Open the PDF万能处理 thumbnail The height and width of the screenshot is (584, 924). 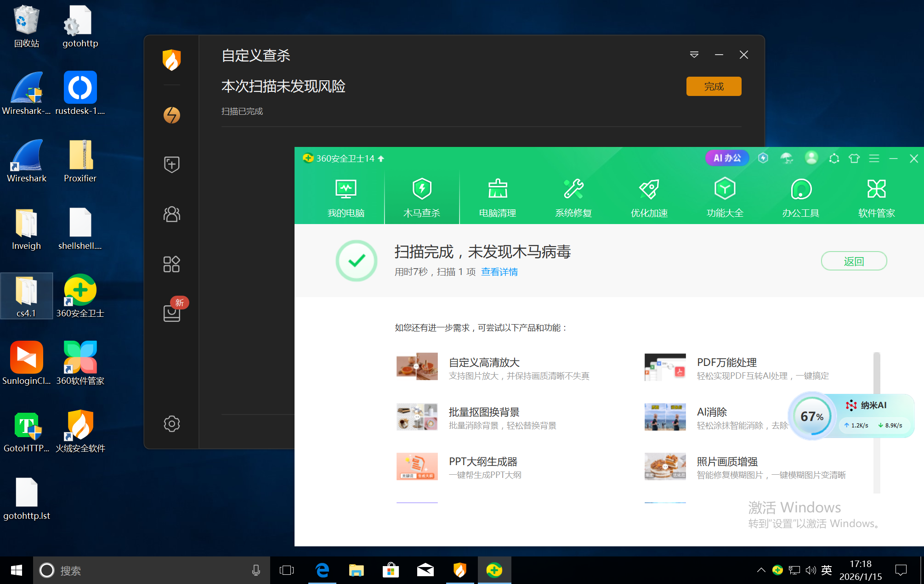pos(665,367)
